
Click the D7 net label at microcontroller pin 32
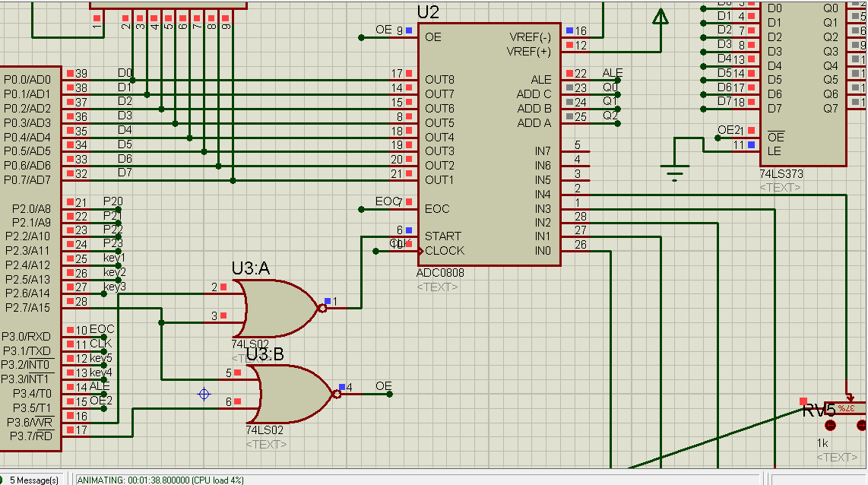[125, 173]
